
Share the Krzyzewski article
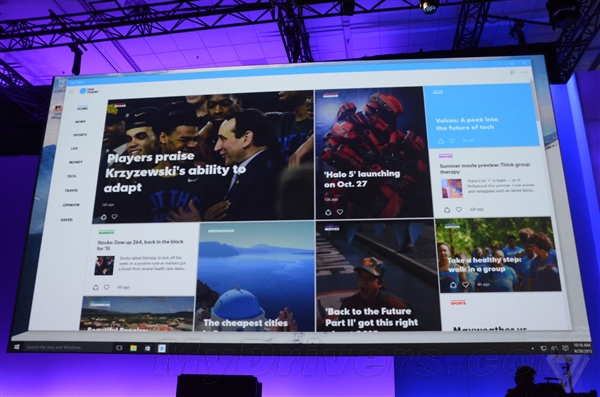tap(103, 217)
